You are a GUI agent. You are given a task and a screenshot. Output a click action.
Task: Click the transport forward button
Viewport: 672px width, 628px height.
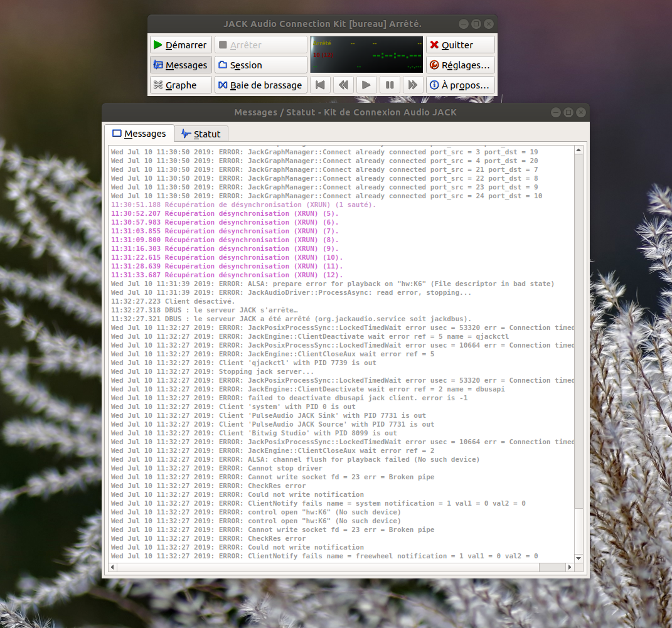413,85
